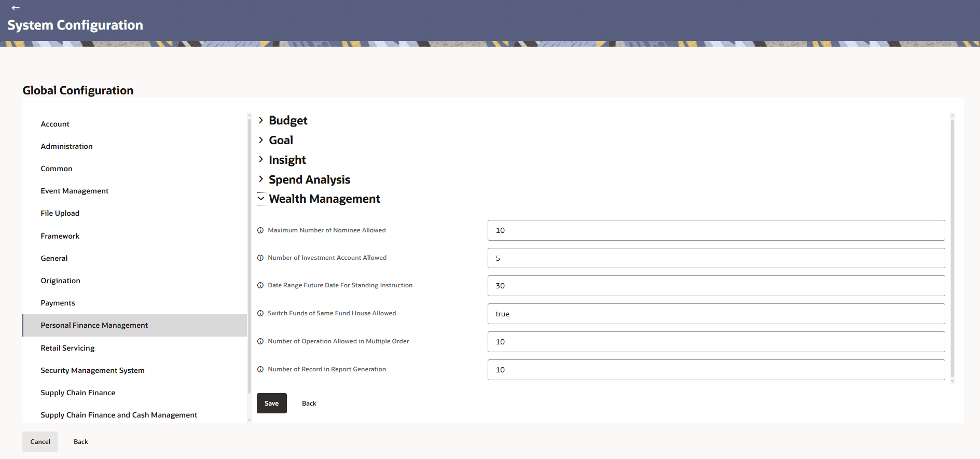Click info icon for Number of Record in Report Generation

coord(260,369)
